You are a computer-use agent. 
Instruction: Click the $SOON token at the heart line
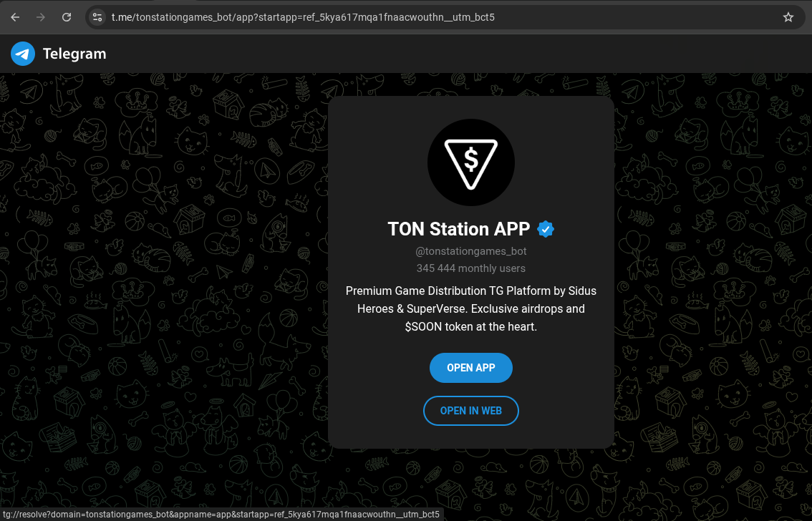tap(470, 326)
